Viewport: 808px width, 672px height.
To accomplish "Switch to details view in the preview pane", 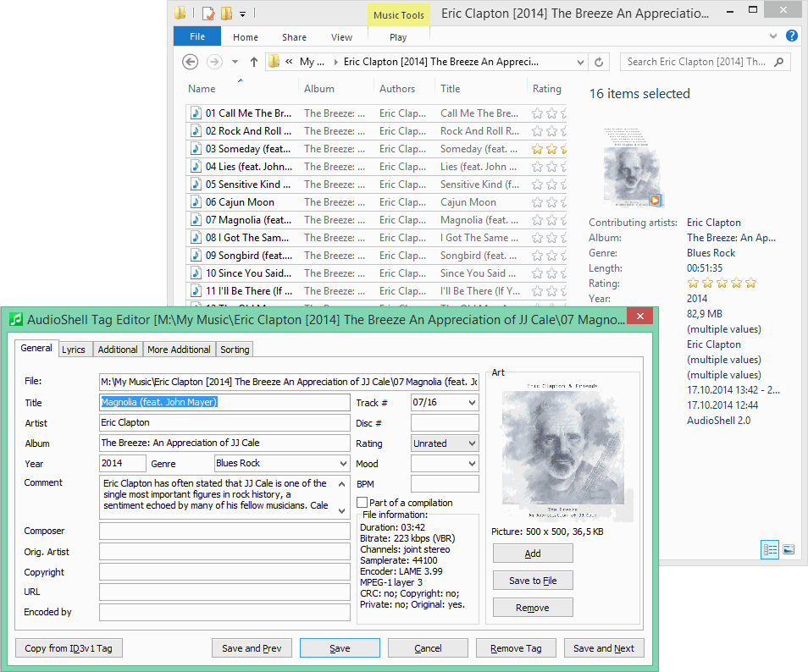I will (x=769, y=549).
